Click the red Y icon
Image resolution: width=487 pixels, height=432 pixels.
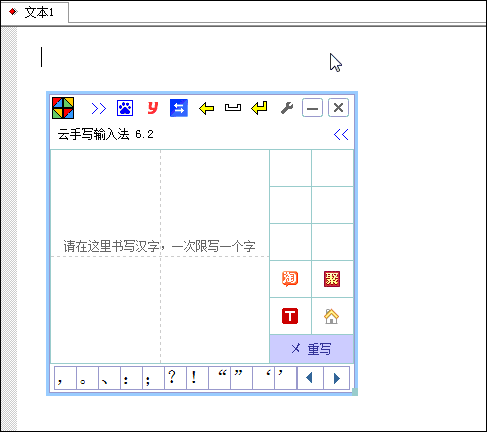(153, 108)
